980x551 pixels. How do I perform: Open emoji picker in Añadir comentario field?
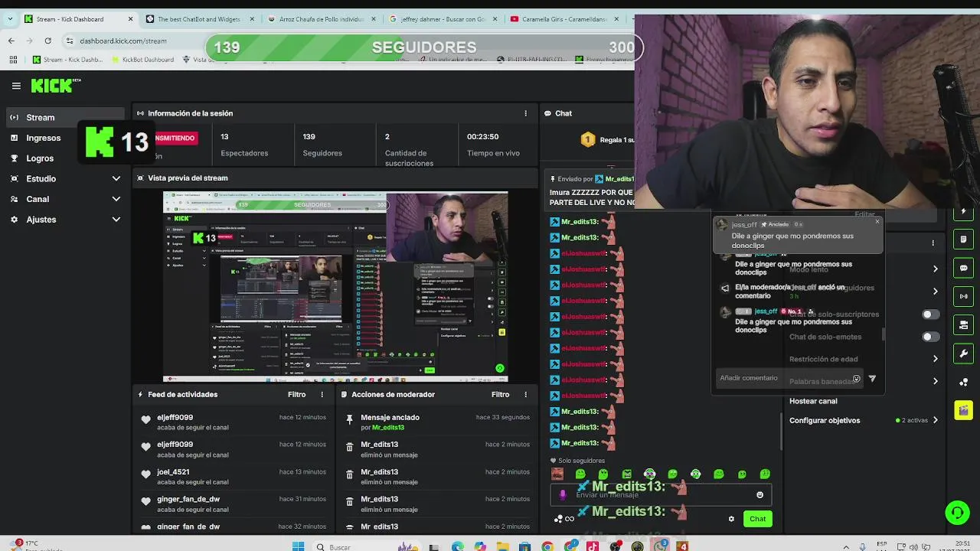click(x=856, y=378)
